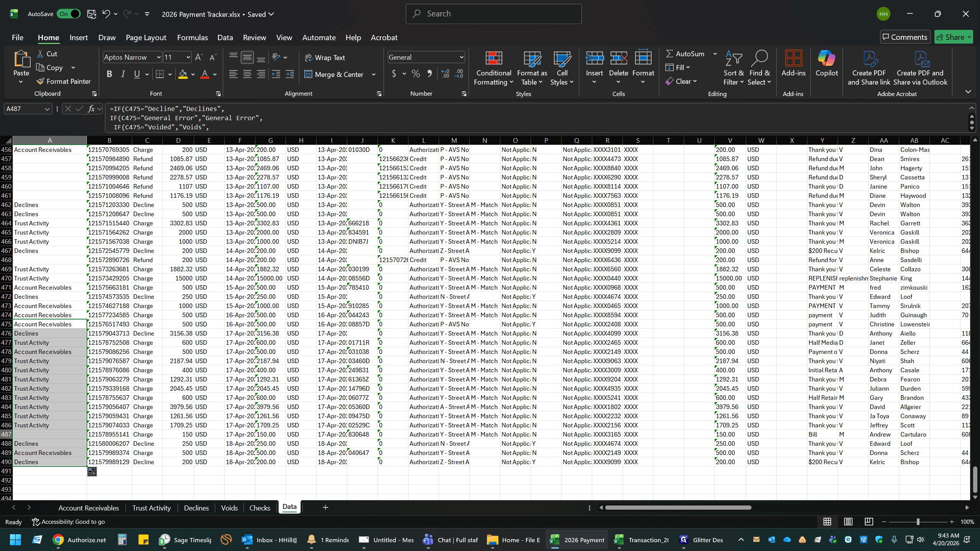
Task: Click the Increase Decimal icon
Action: (445, 74)
